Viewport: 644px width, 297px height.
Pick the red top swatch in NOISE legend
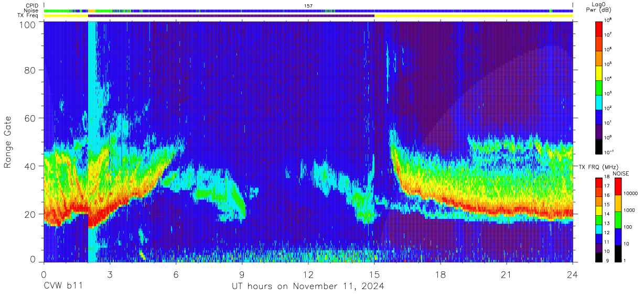coord(618,186)
